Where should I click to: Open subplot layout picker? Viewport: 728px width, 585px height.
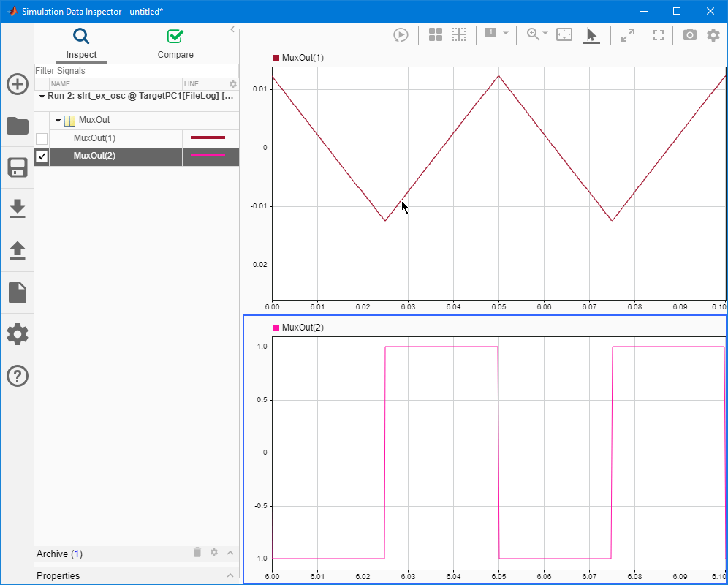(x=435, y=34)
